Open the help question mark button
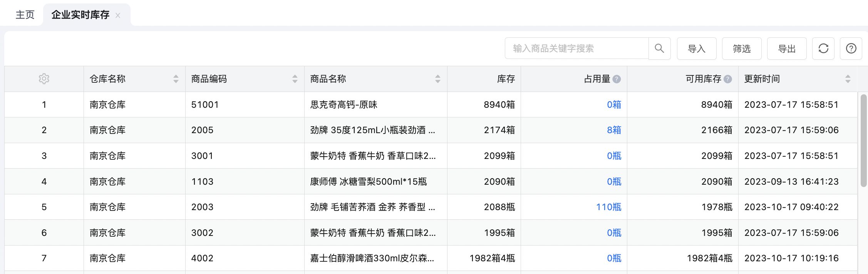 851,48
